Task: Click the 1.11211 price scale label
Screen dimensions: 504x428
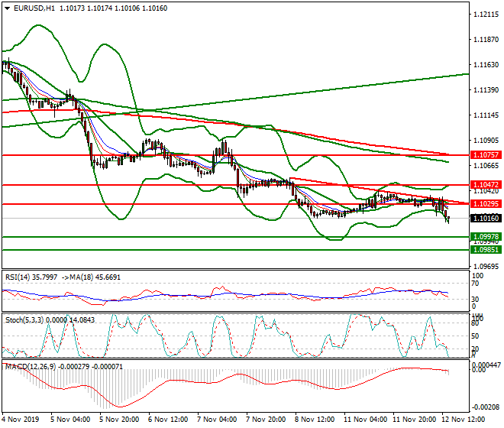Action: click(x=486, y=15)
